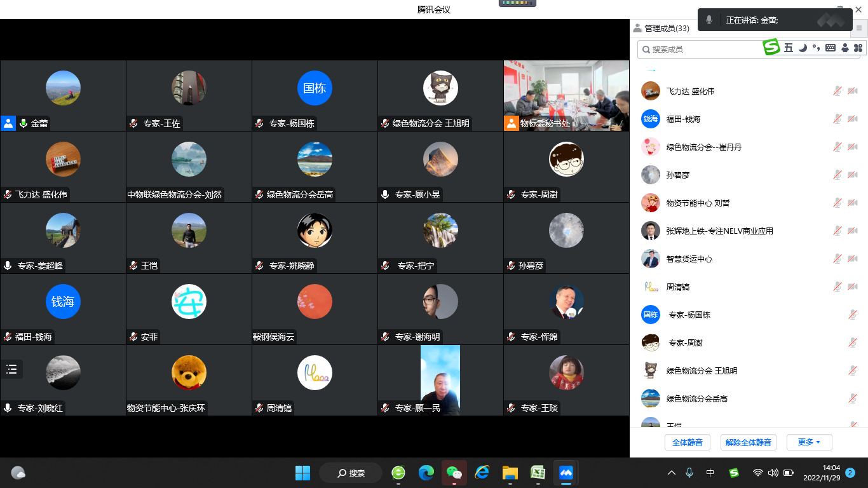The height and width of the screenshot is (488, 868).
Task: Expand the system tray hidden icons chevron
Action: [x=671, y=473]
